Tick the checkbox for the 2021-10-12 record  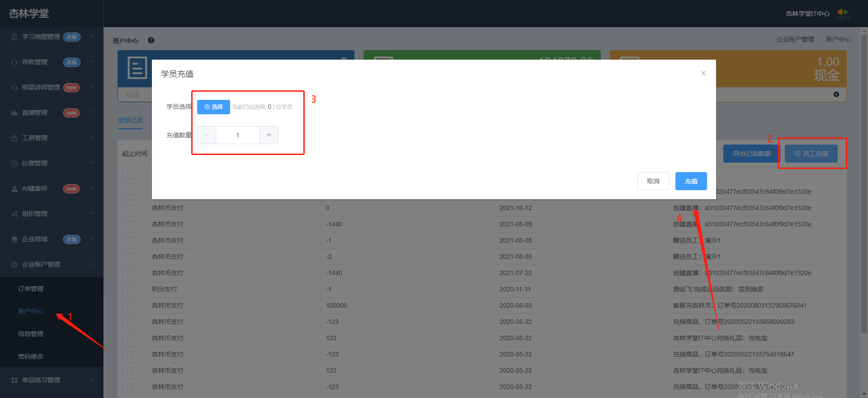coord(130,208)
